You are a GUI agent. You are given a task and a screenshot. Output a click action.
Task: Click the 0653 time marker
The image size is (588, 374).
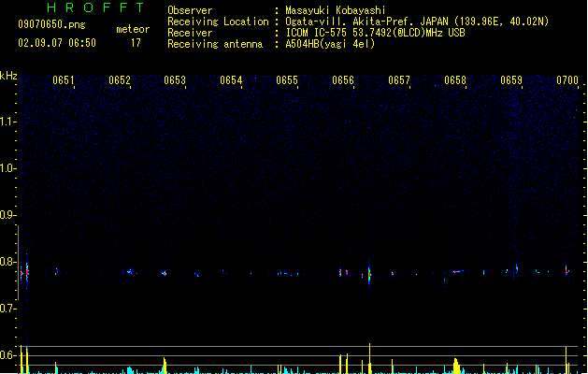pos(175,80)
